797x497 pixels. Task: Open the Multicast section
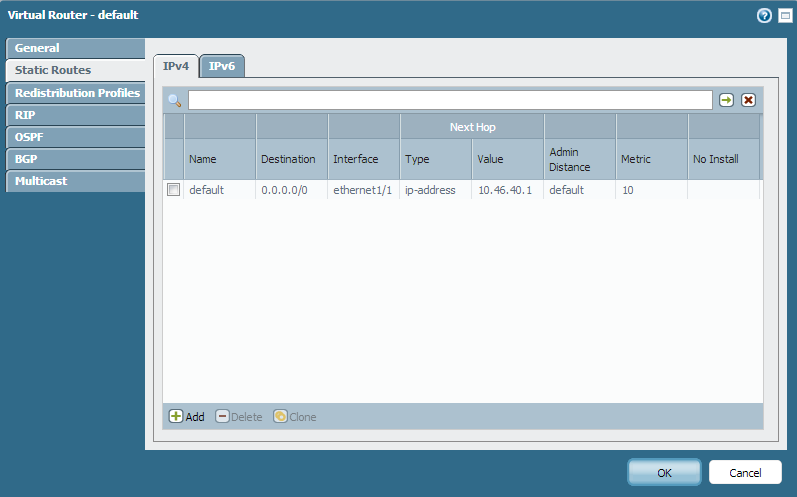76,181
